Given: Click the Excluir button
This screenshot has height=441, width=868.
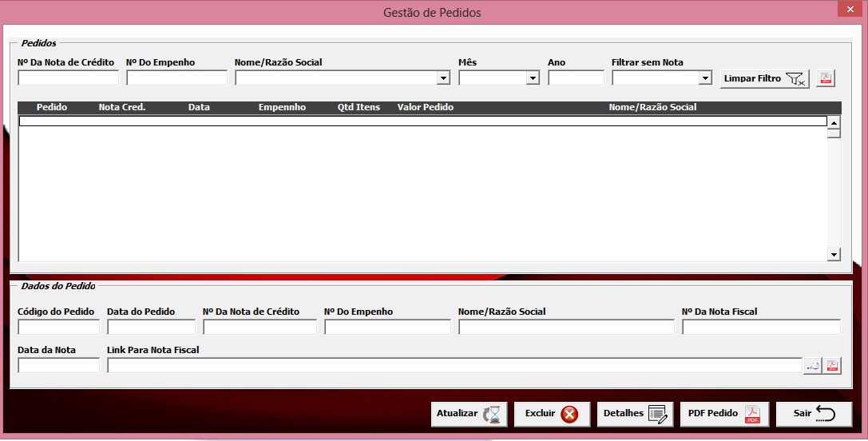Looking at the screenshot, I should [x=552, y=415].
